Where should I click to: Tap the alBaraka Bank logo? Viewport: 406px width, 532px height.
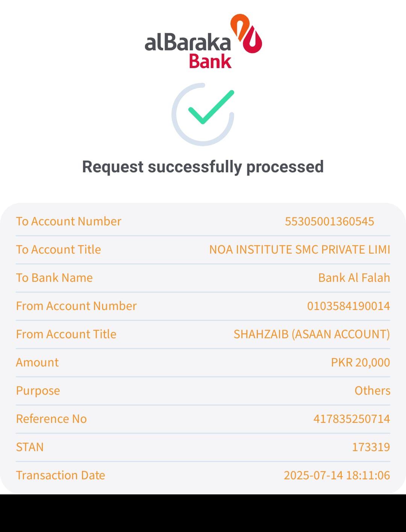click(x=203, y=41)
